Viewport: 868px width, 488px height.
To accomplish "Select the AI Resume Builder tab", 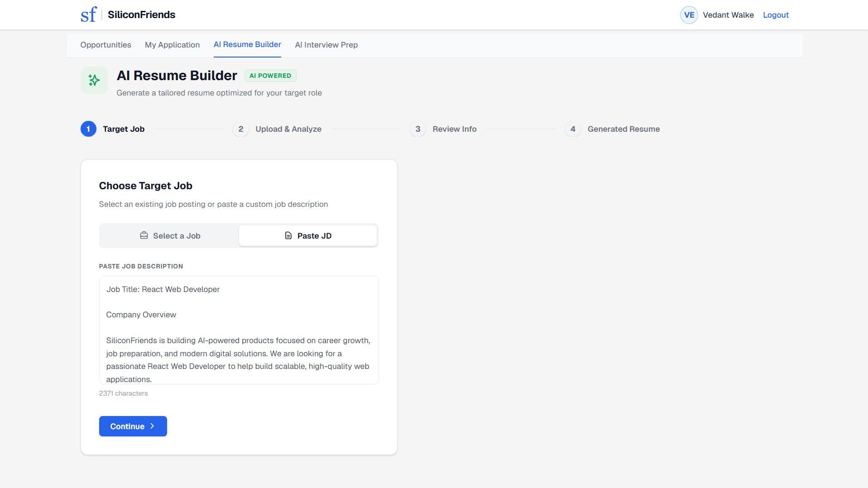I will click(x=247, y=44).
